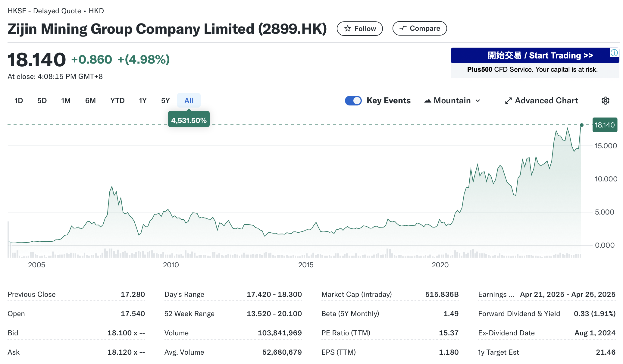Select the 6M time range
The image size is (623, 364).
[x=90, y=101]
